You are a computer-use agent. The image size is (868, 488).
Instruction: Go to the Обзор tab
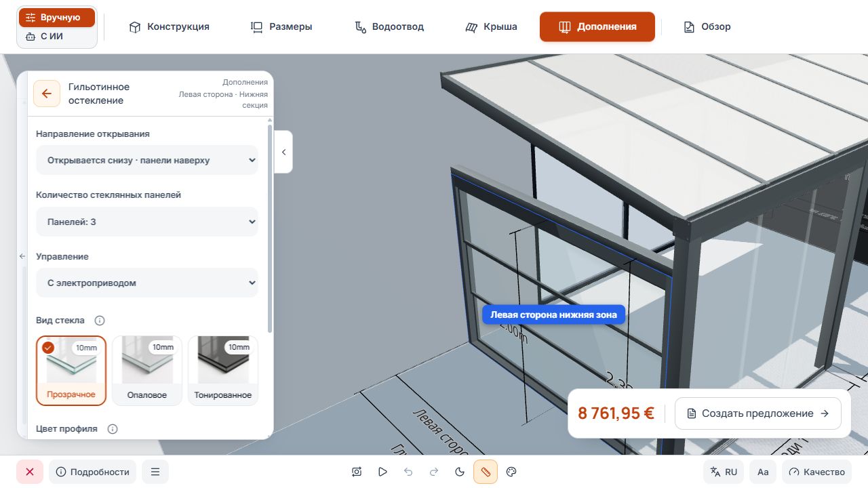pyautogui.click(x=707, y=27)
